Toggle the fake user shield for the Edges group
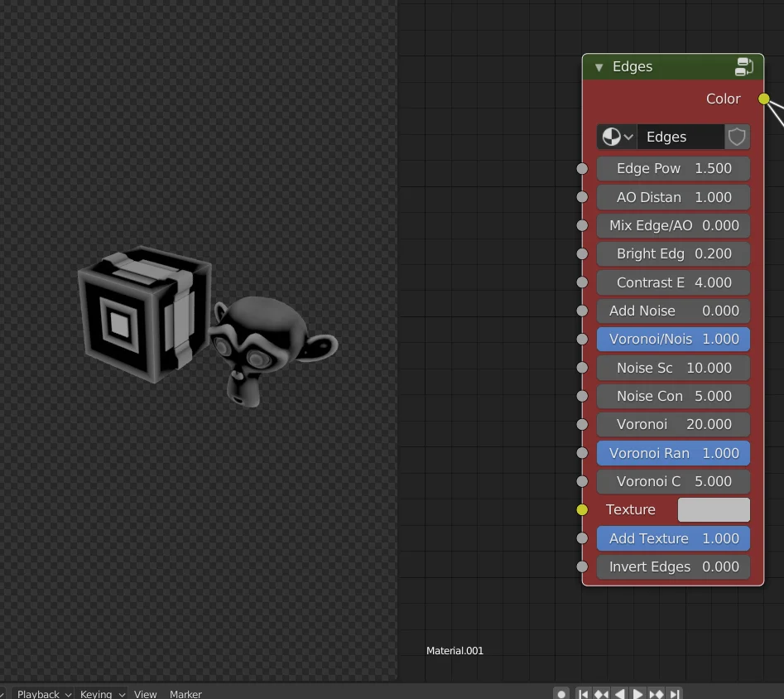The image size is (784, 699). (x=736, y=137)
